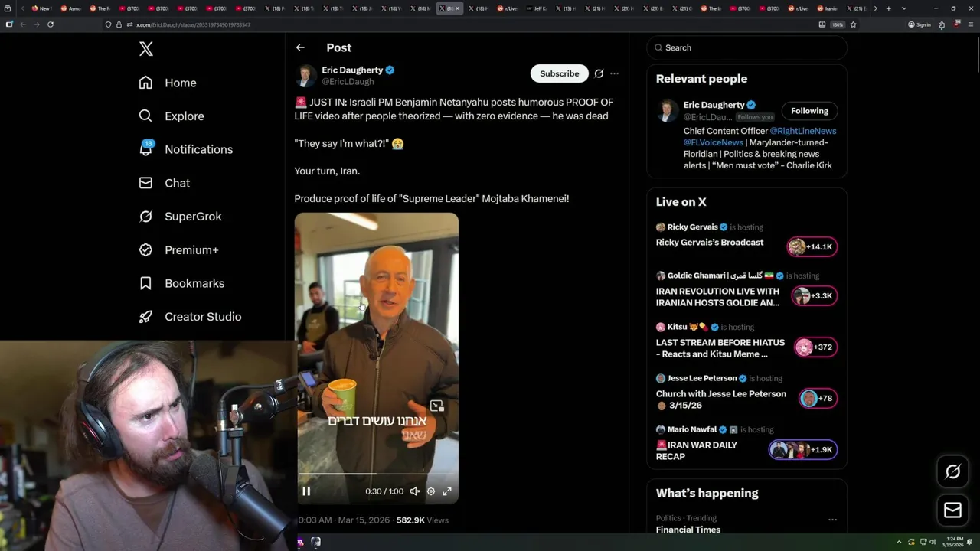Click the +372 listeners badge
The height and width of the screenshot is (551, 980).
(816, 347)
